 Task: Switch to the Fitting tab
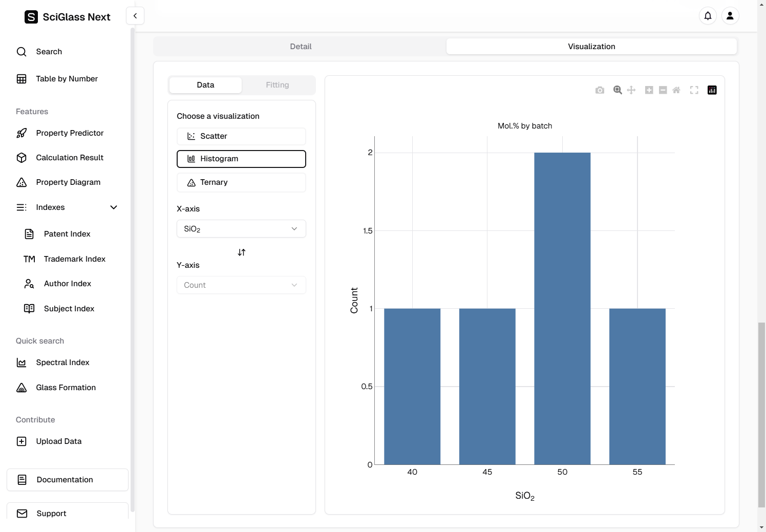click(277, 85)
